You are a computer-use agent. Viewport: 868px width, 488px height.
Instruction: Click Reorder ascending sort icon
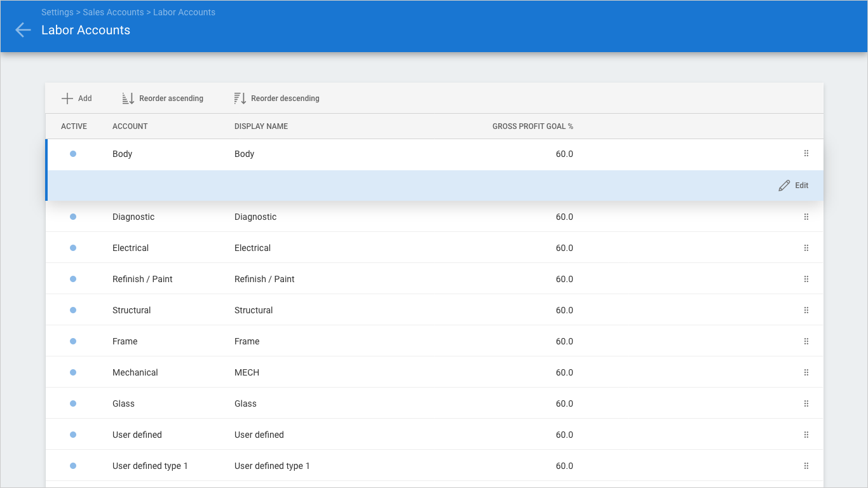point(128,98)
